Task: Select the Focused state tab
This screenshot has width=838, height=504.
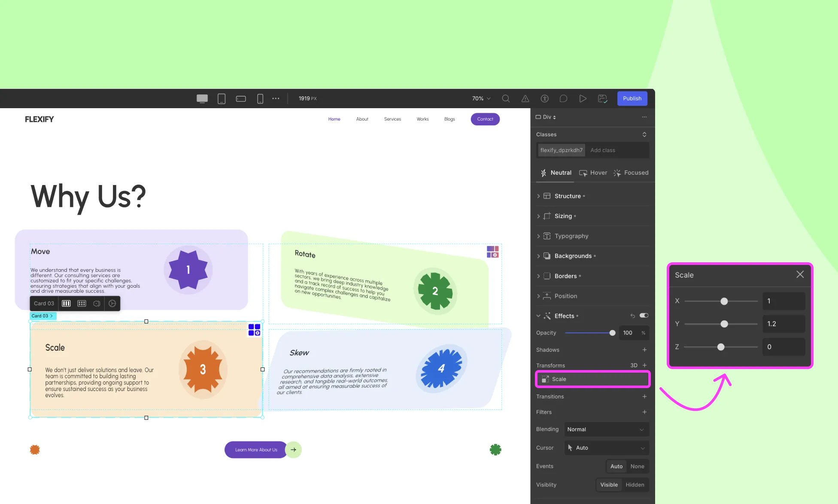Action: pyautogui.click(x=631, y=173)
